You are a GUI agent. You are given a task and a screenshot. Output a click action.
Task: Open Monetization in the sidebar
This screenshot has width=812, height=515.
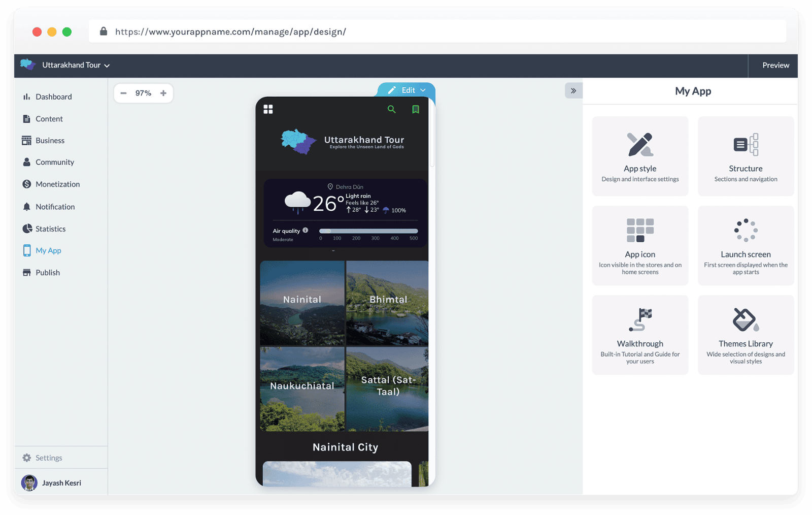[x=57, y=184]
